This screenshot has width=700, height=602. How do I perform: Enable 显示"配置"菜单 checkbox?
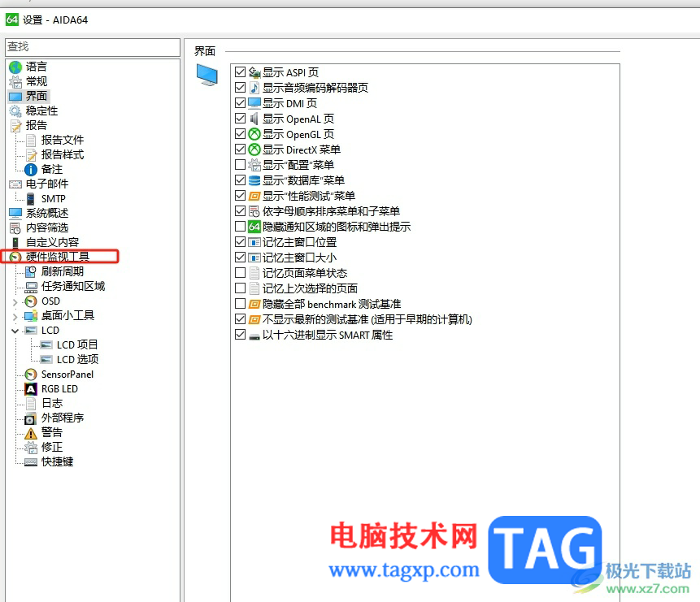click(x=240, y=165)
